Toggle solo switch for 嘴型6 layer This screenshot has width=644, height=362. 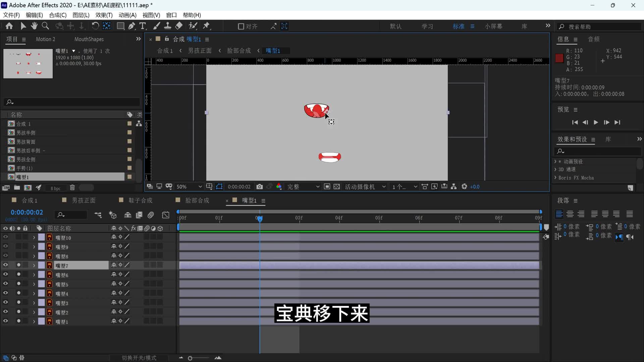pyautogui.click(x=19, y=275)
